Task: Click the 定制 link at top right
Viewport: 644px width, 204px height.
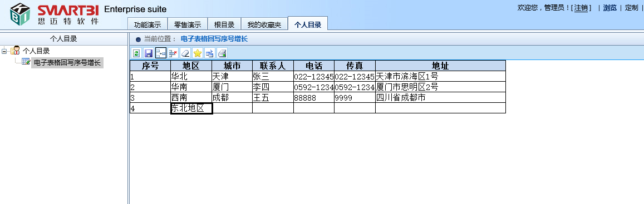Action: (x=632, y=8)
